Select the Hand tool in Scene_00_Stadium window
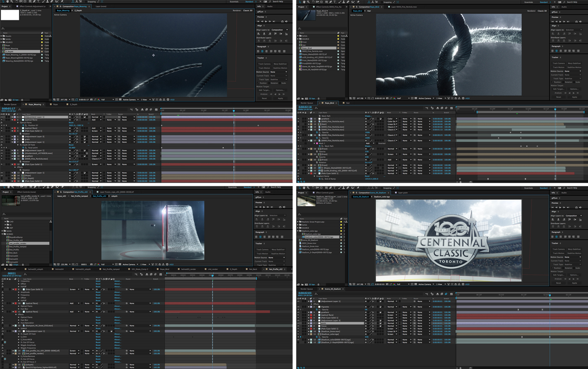Screen dimensions: 588x369 pos(304,188)
